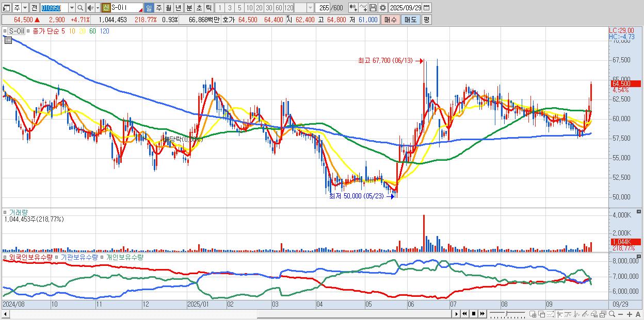This screenshot has height=320, width=644.
Task: Click the wavy line tool icon left of the spike icon
Action: [568, 314]
